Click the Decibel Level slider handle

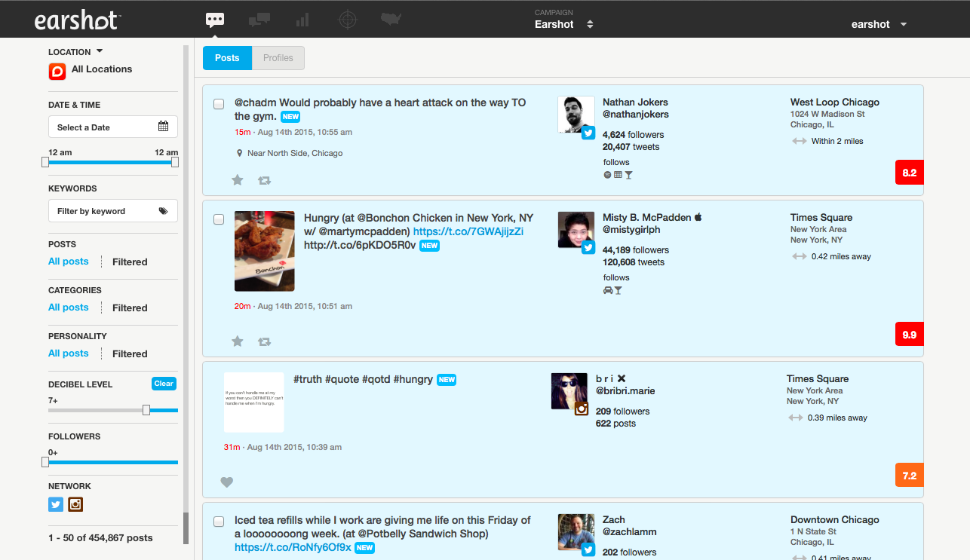pyautogui.click(x=146, y=410)
